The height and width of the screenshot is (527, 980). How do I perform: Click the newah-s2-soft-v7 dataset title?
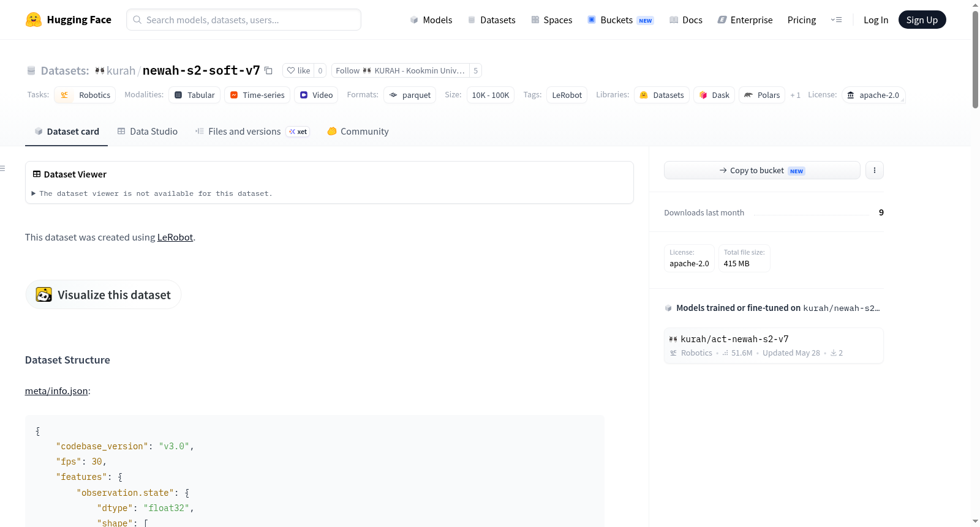[202, 70]
